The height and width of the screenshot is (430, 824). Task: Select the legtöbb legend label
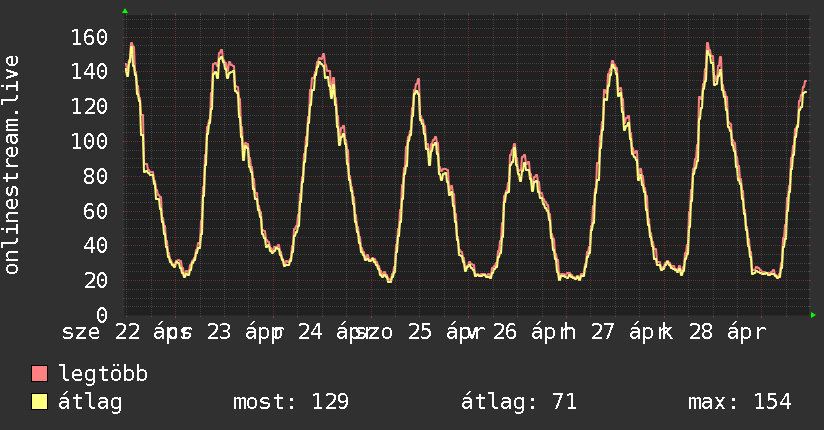[x=103, y=374]
